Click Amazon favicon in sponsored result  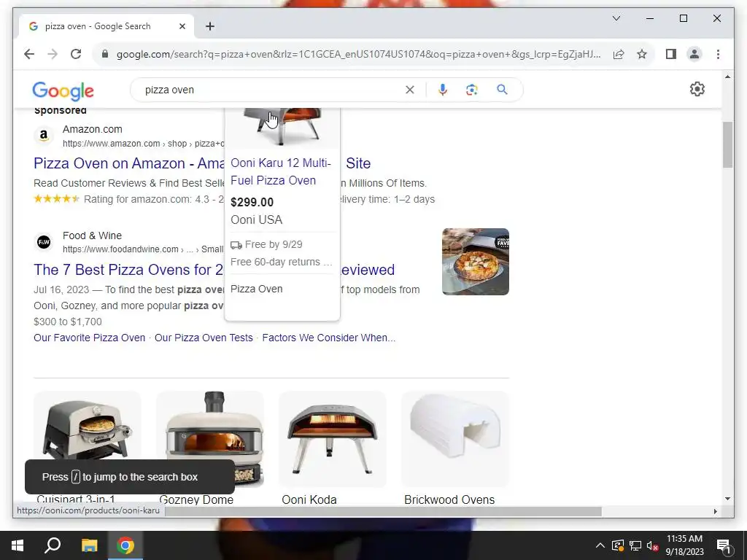44,136
